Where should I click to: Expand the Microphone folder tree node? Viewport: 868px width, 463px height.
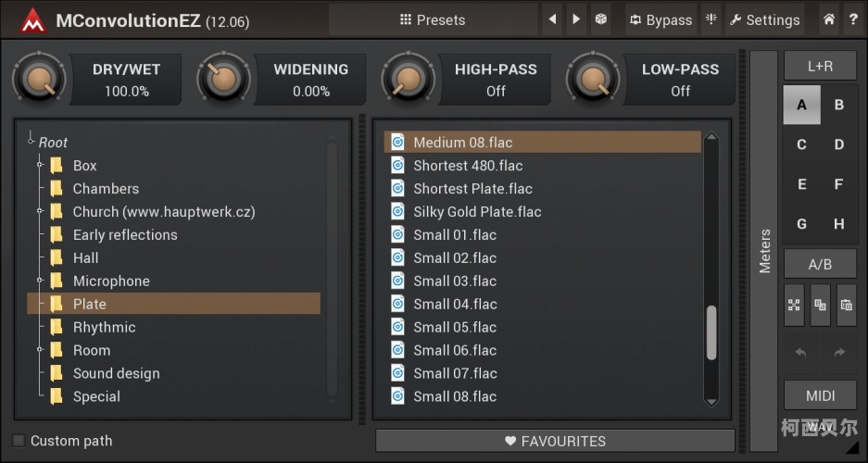tap(40, 281)
